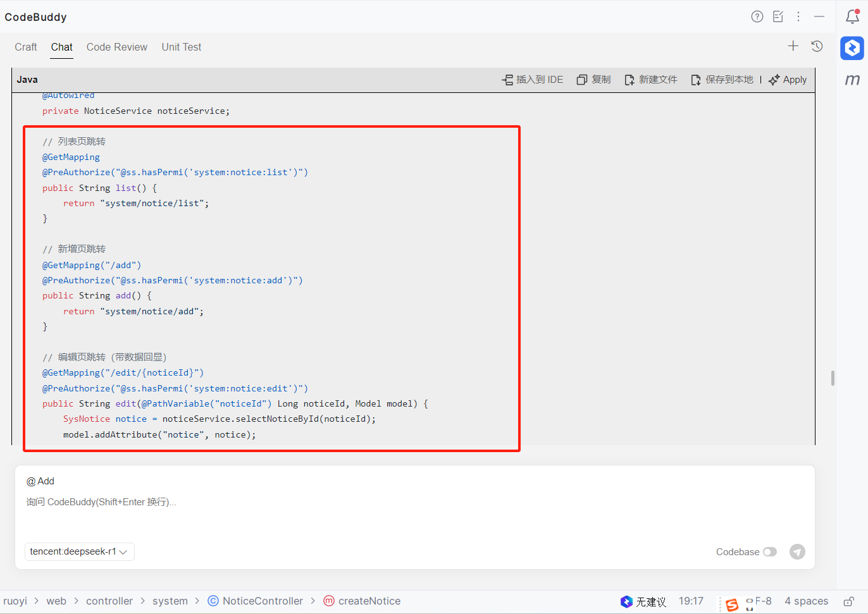This screenshot has width=868, height=614.
Task: Click the comment '// 列表页跳转'
Action: click(74, 142)
